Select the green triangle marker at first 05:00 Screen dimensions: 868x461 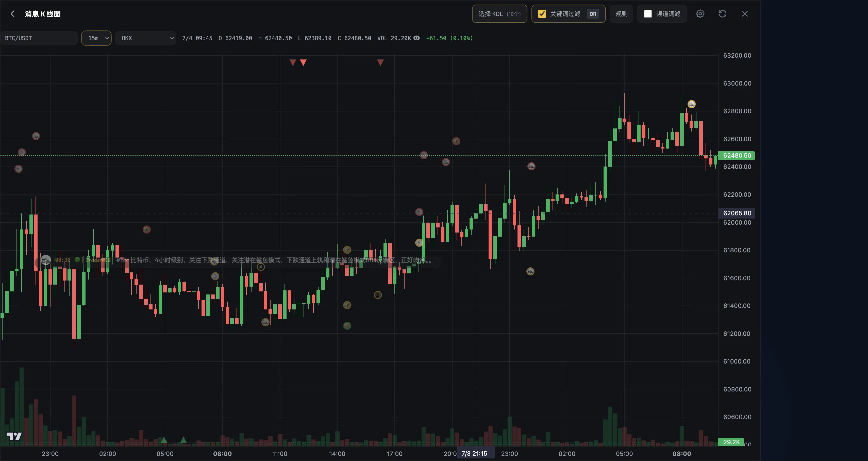point(164,440)
